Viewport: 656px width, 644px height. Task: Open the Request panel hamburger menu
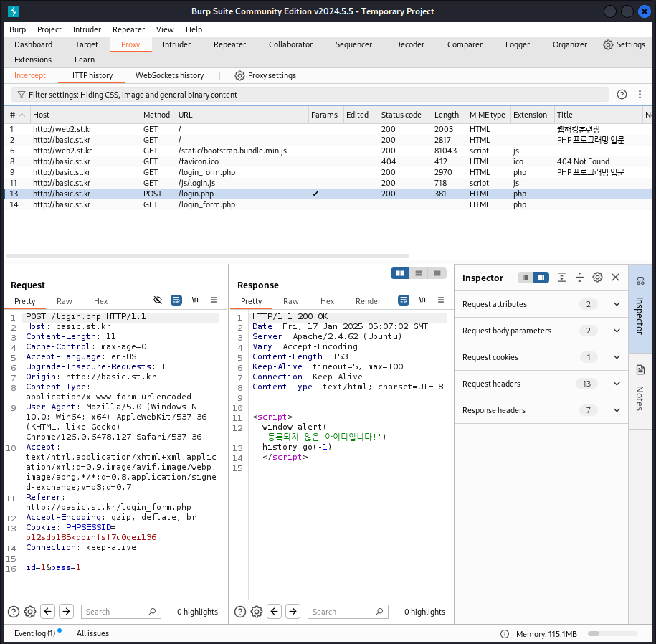214,300
